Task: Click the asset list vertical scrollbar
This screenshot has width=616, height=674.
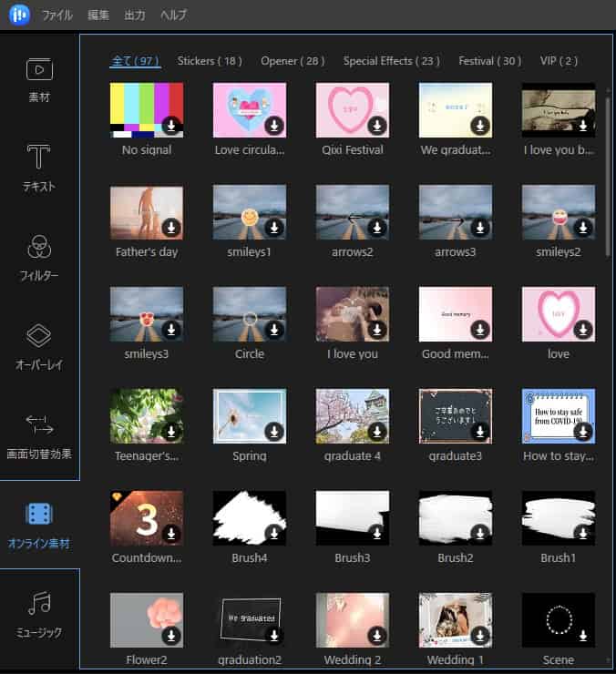Action: (608, 173)
